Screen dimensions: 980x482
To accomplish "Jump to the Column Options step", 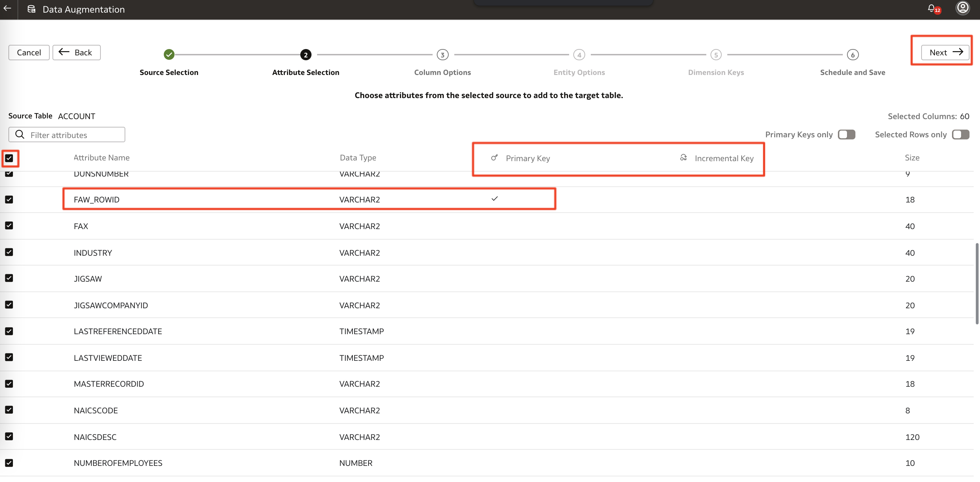I will (442, 54).
